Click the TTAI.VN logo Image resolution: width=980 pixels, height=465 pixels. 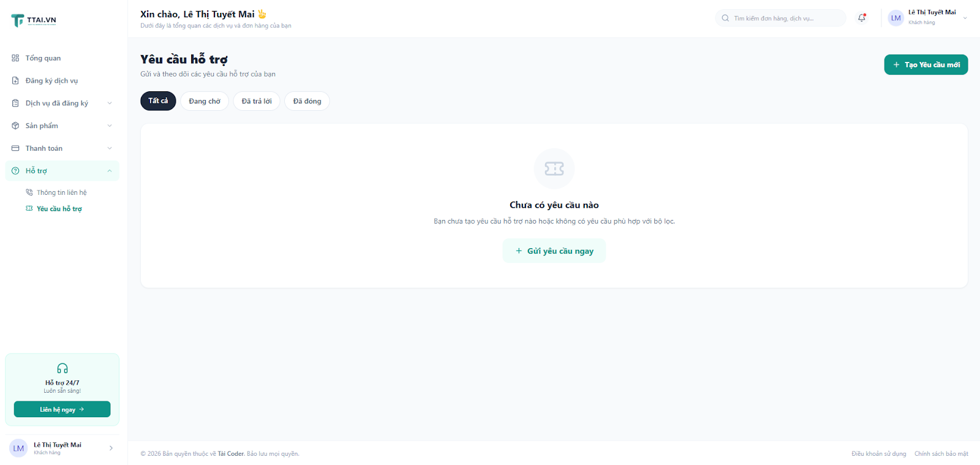click(x=34, y=20)
